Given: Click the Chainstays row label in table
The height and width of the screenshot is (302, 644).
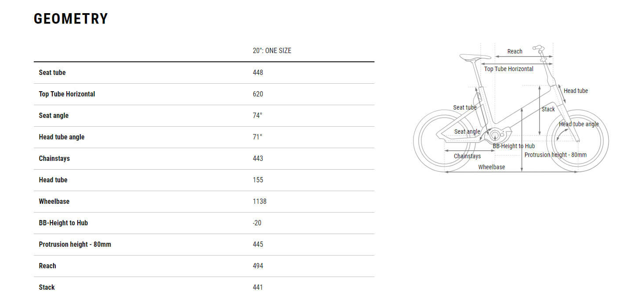Looking at the screenshot, I should 54,158.
